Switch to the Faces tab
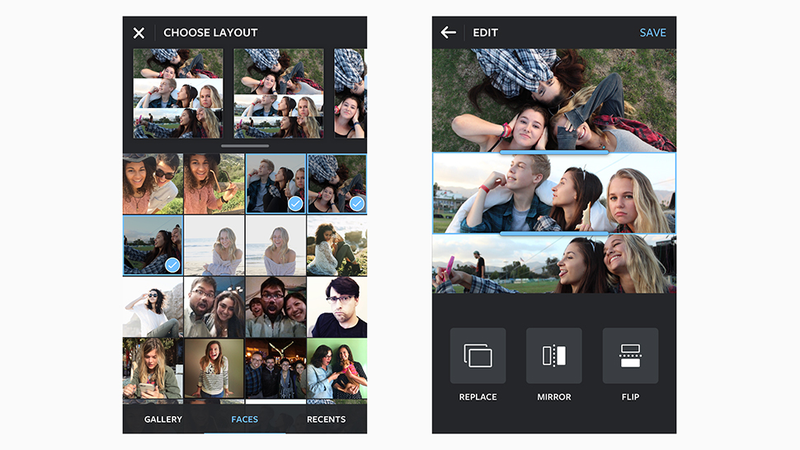The image size is (800, 450). (x=244, y=419)
